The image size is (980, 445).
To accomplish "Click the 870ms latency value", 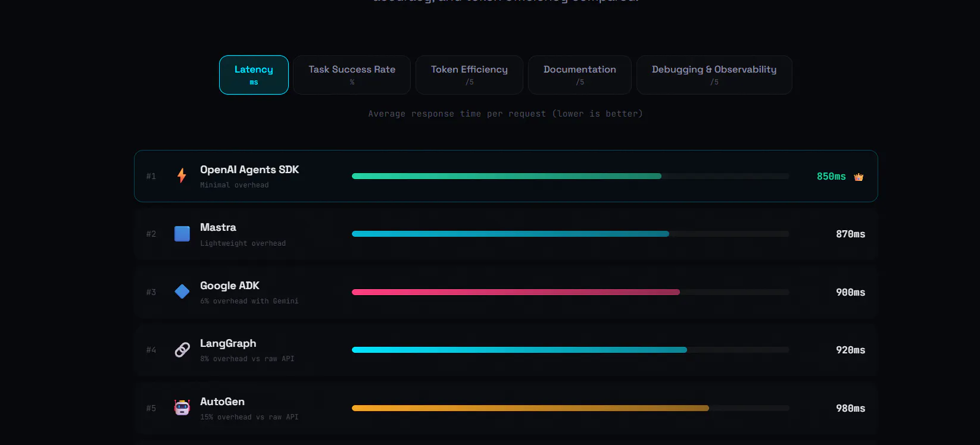I will (850, 234).
